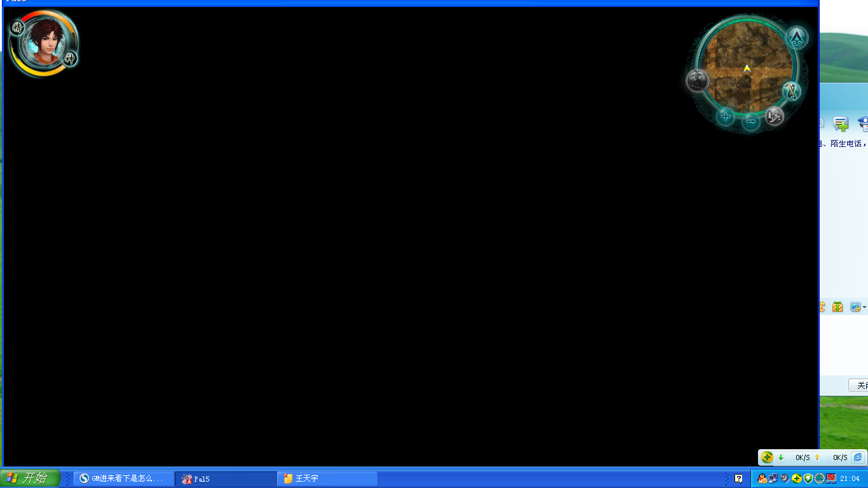This screenshot has height=488, width=868.
Task: Open the 开始 Start menu
Action: (29, 478)
